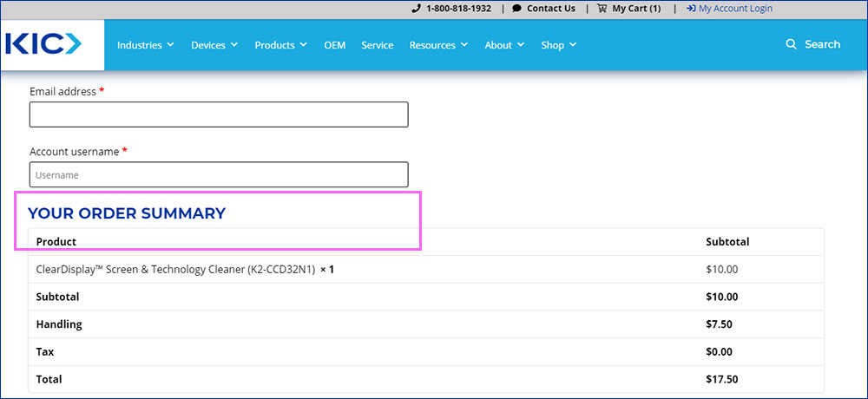Click the $0.00 tax value

click(x=719, y=352)
